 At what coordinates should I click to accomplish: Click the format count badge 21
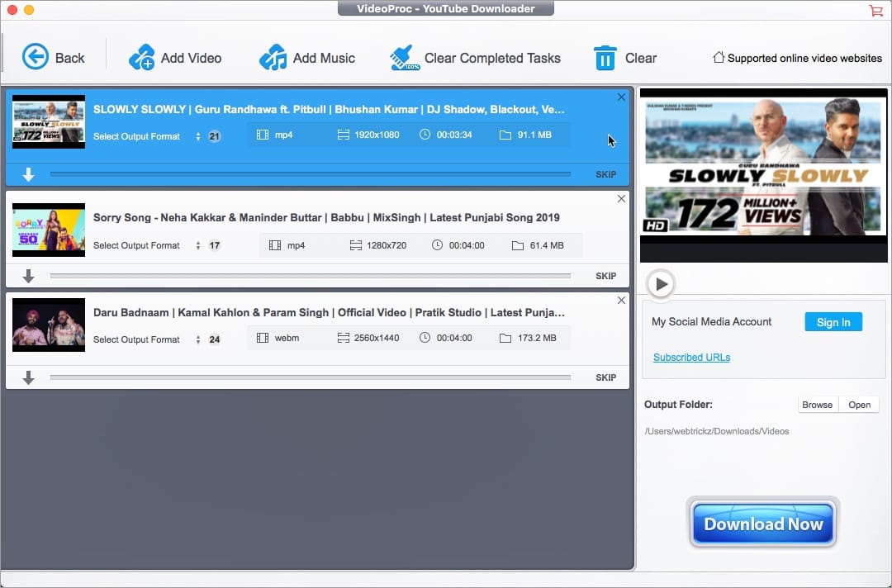[x=215, y=136]
